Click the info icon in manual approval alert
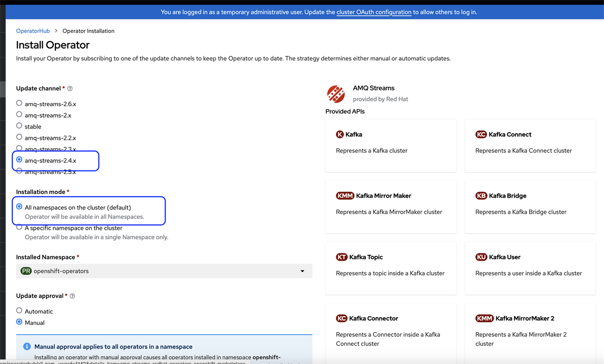 27,347
